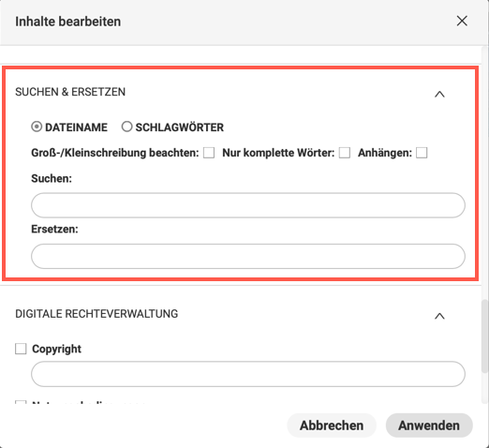Click the SUCHEN & ERSETZEN section heading
This screenshot has height=448, width=489.
click(x=70, y=92)
